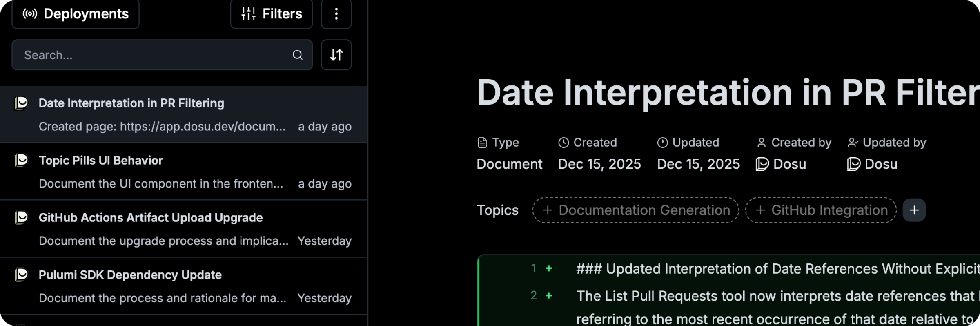
Task: Toggle the Documentation Generation topic pill
Action: 635,210
